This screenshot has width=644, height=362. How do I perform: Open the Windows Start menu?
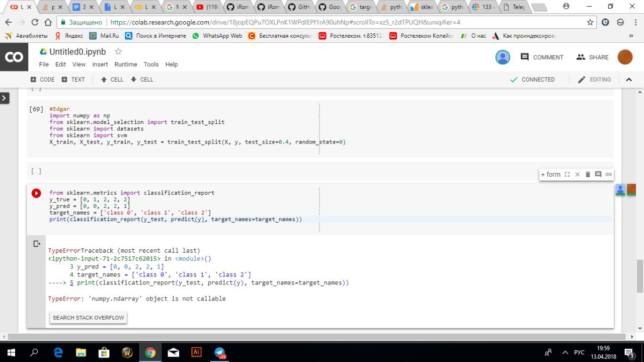tap(11, 352)
